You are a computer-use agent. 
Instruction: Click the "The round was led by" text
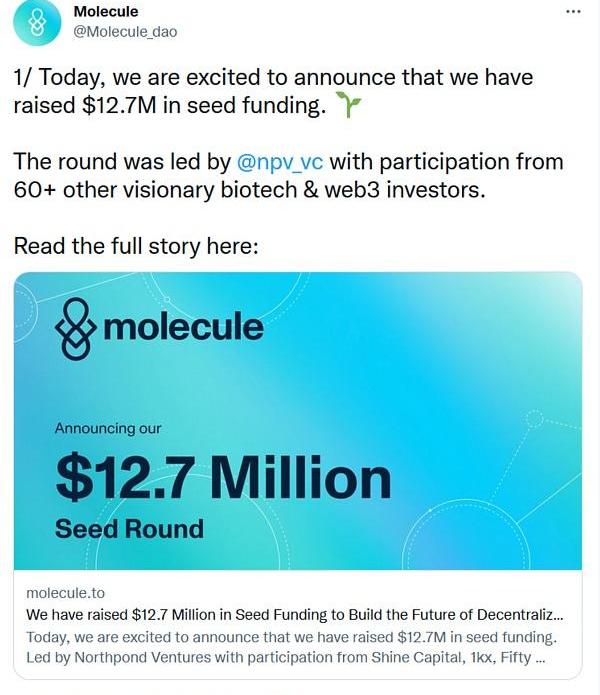121,161
